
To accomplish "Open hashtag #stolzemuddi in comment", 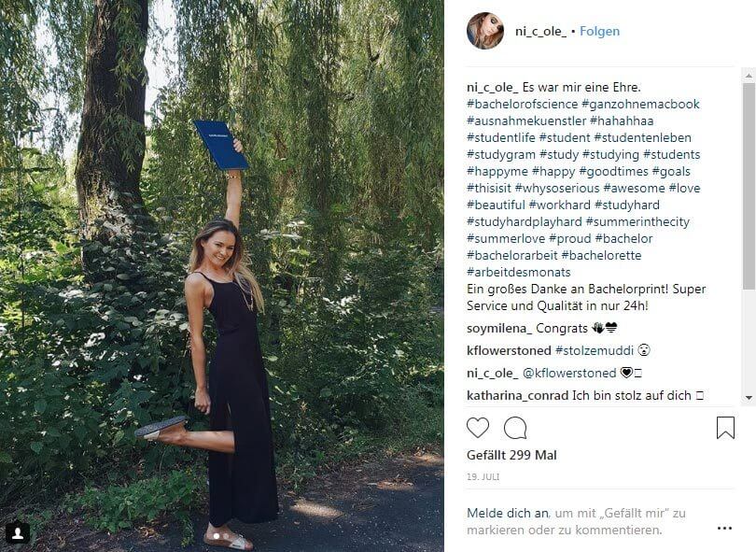I will (594, 351).
